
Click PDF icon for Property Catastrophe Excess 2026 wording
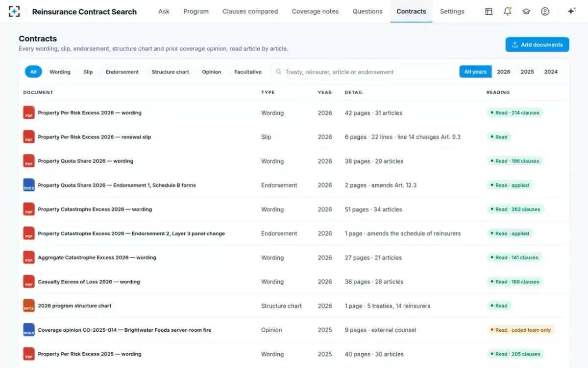point(29,209)
